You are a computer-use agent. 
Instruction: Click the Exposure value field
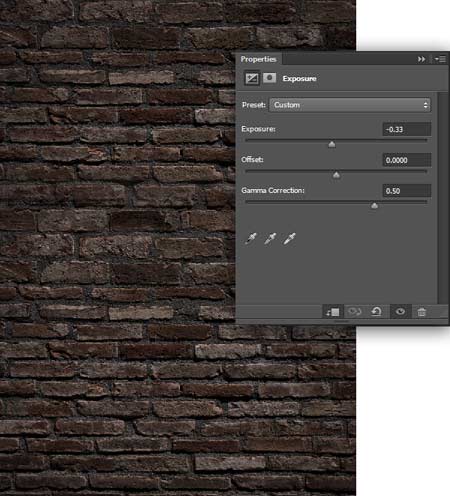[407, 129]
